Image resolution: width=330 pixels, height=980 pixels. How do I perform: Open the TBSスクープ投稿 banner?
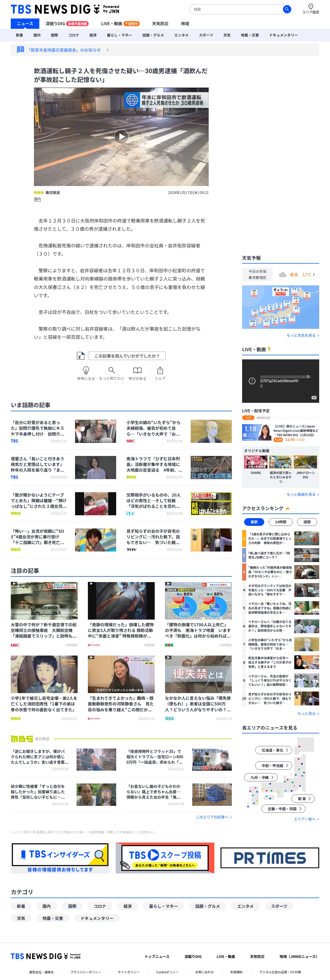pyautogui.click(x=165, y=858)
